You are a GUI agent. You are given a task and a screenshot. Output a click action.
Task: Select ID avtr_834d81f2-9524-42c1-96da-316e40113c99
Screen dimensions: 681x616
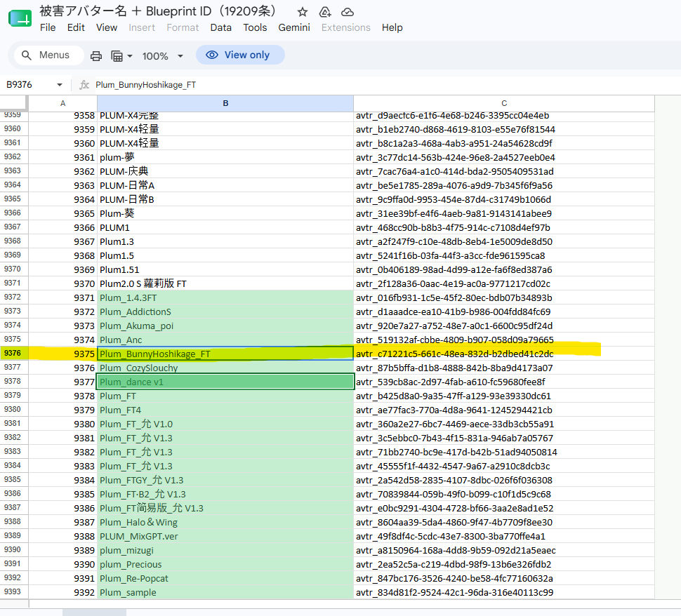click(504, 592)
